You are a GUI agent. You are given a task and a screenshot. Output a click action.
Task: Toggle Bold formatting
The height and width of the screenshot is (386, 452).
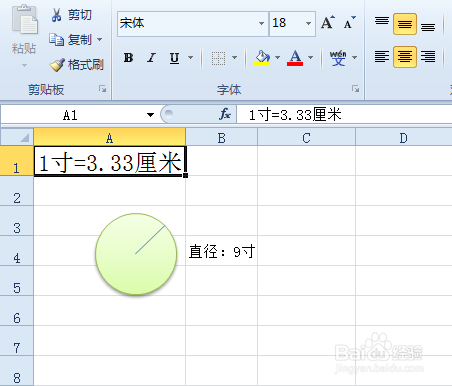pos(128,58)
